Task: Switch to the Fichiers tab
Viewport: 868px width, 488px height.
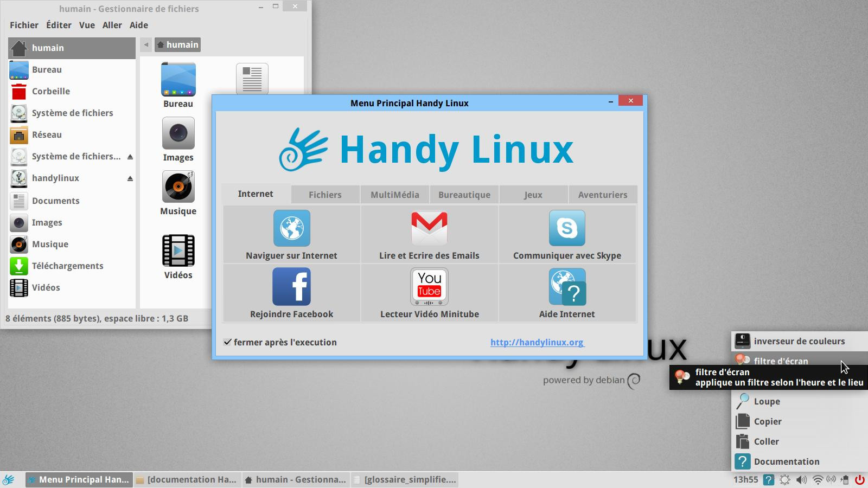Action: 325,195
